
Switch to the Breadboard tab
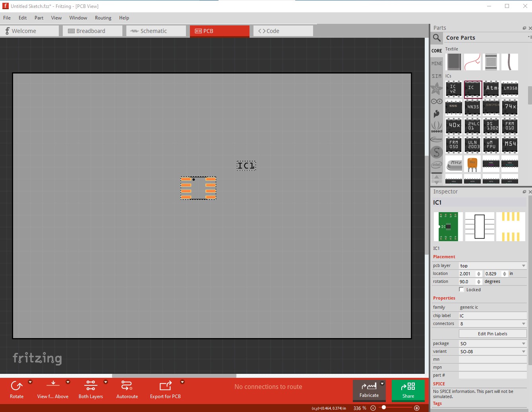pos(92,31)
